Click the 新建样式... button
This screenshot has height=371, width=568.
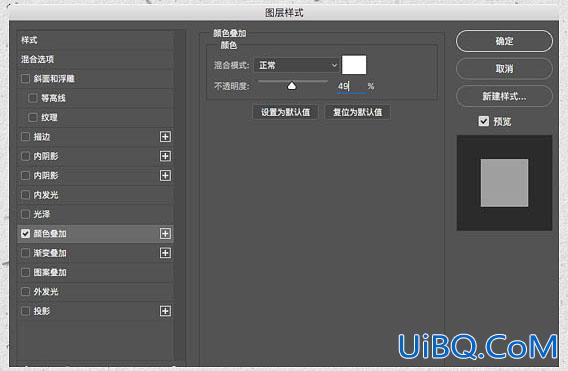point(504,96)
